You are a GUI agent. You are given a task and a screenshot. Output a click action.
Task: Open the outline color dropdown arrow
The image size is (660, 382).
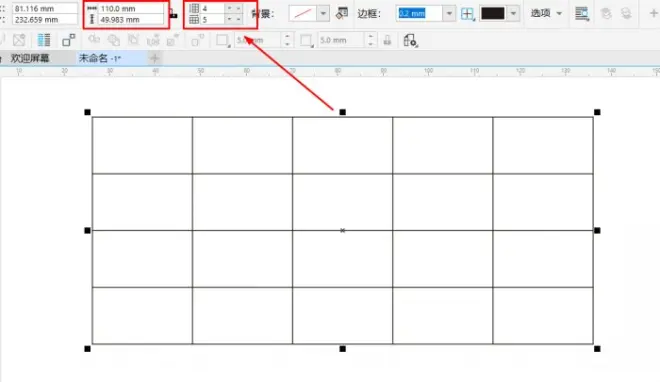(x=513, y=13)
